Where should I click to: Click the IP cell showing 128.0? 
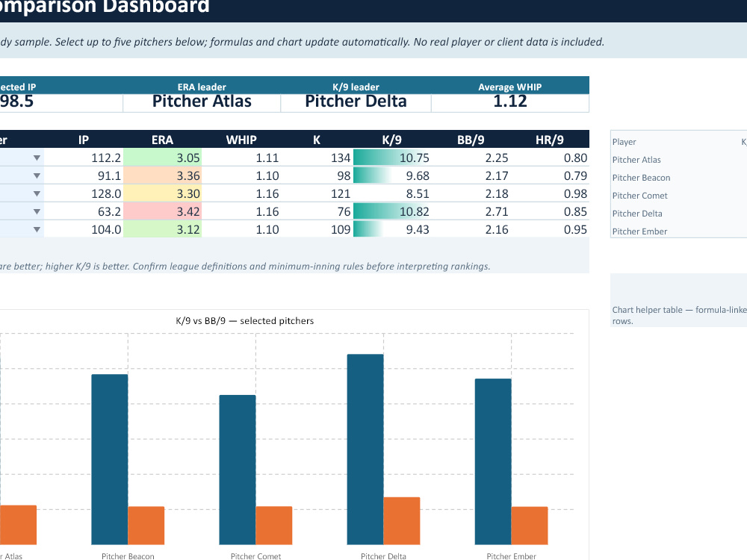tap(84, 194)
